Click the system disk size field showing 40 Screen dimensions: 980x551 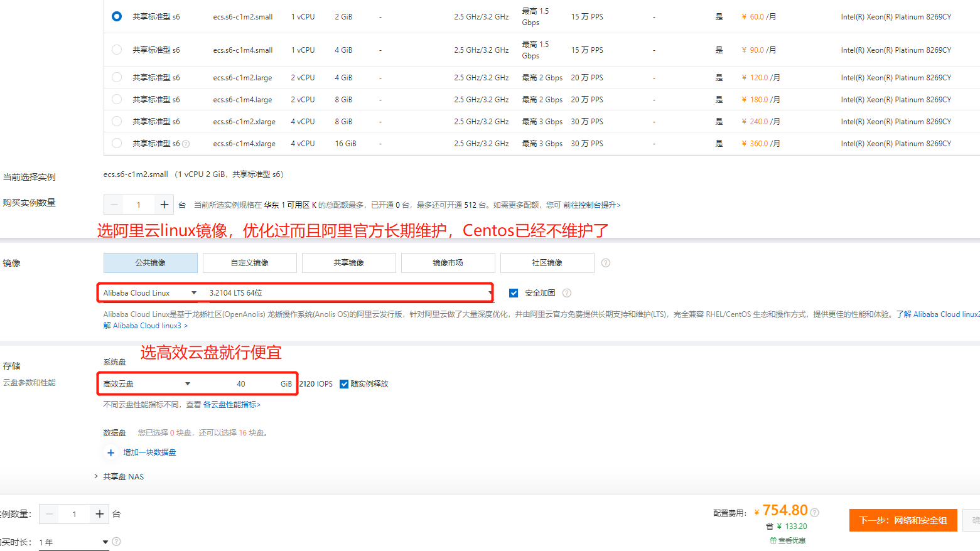(x=241, y=384)
